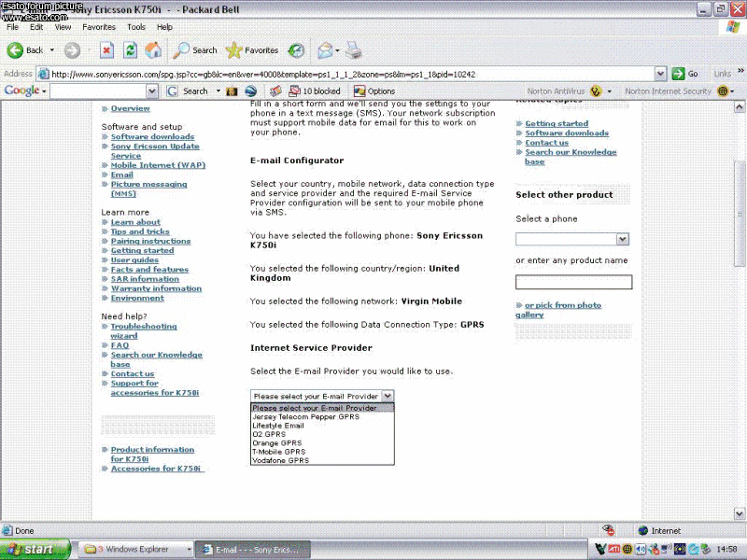
Task: Click the Print icon in toolbar
Action: pyautogui.click(x=354, y=50)
